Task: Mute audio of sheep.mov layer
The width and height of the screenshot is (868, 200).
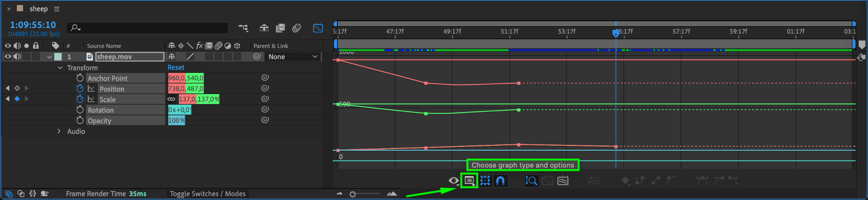Action: (x=17, y=56)
